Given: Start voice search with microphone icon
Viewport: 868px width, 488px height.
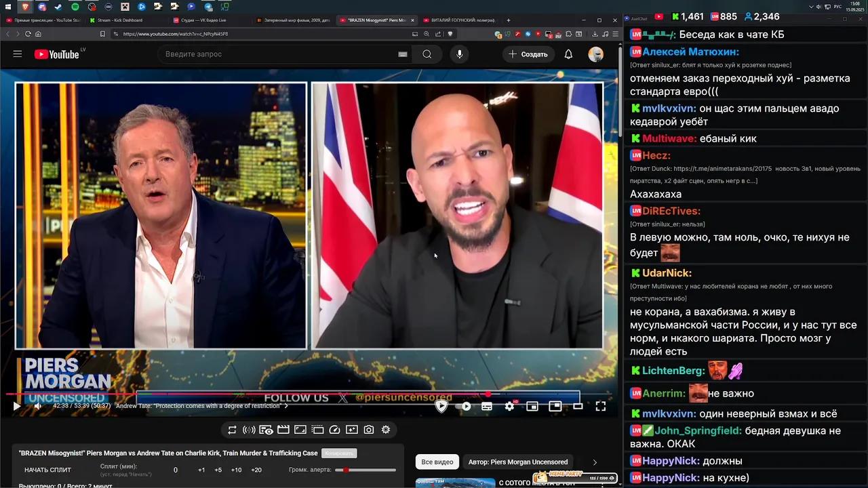Looking at the screenshot, I should click(460, 54).
